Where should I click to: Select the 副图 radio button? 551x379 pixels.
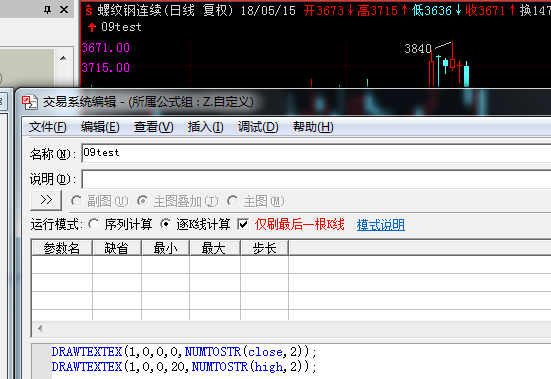76,201
